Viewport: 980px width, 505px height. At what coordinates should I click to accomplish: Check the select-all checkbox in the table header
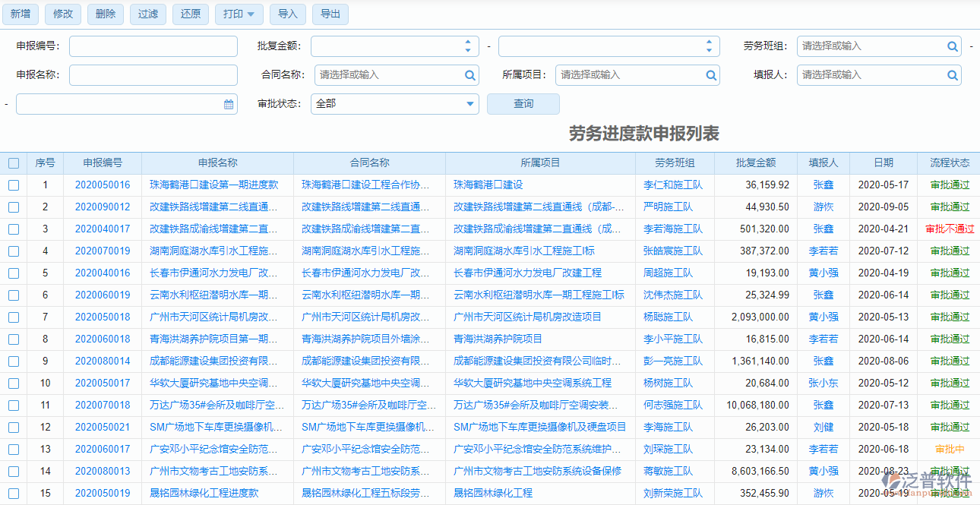point(13,163)
